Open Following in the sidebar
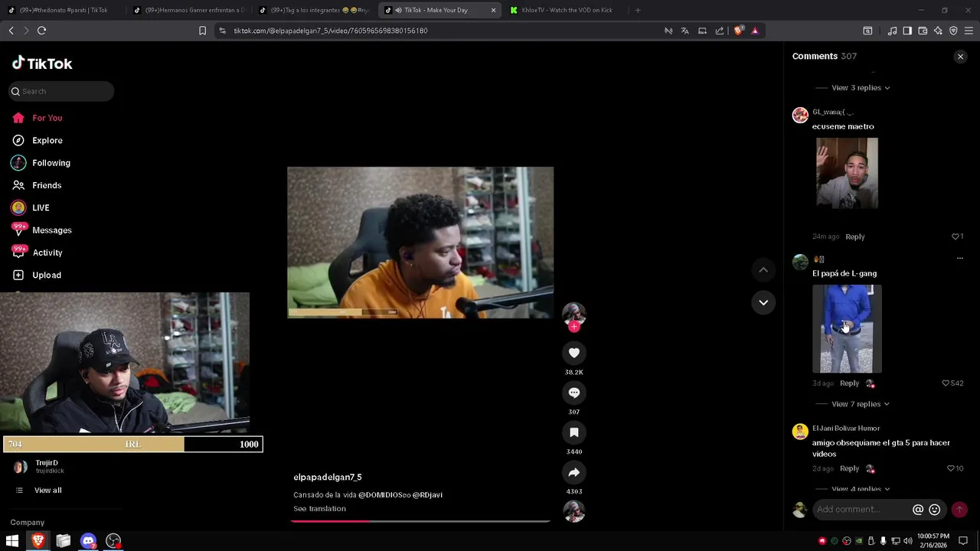This screenshot has height=551, width=980. 51,163
